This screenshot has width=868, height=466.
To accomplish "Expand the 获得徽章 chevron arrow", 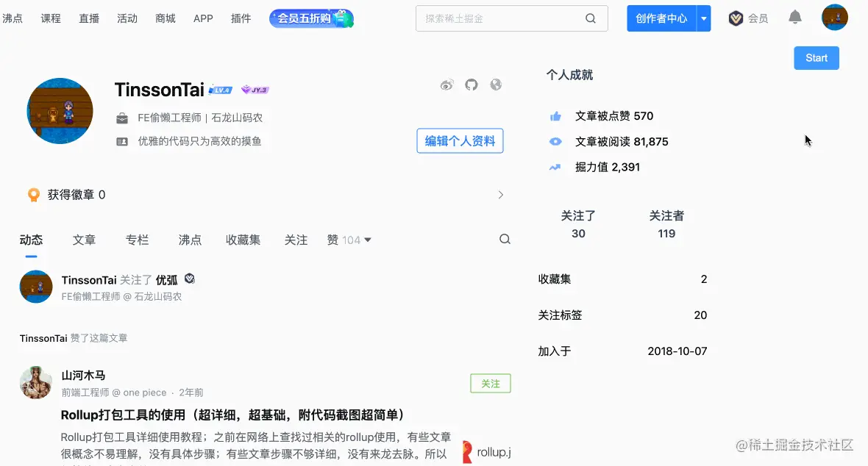I will coord(500,195).
